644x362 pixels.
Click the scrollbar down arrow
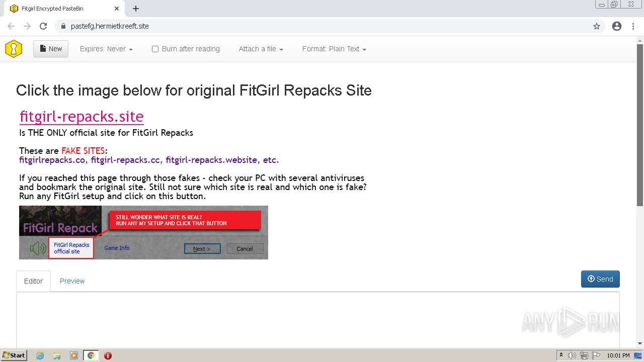point(640,343)
